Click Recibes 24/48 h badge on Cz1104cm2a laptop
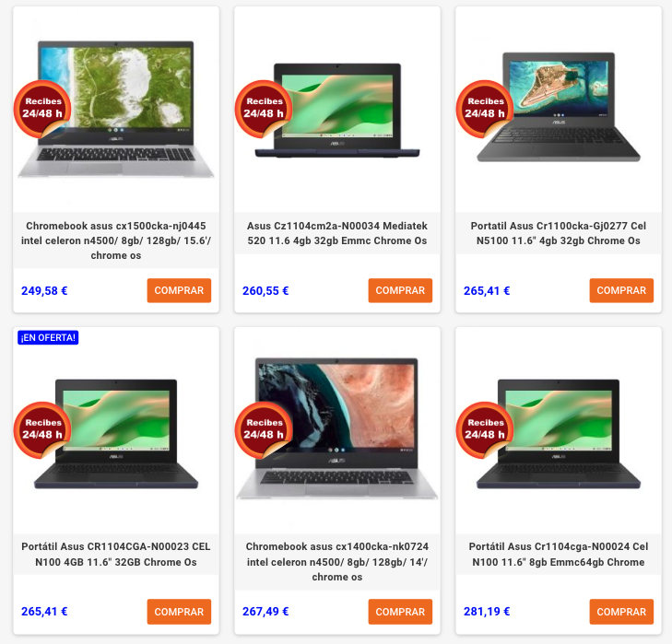 [264, 109]
